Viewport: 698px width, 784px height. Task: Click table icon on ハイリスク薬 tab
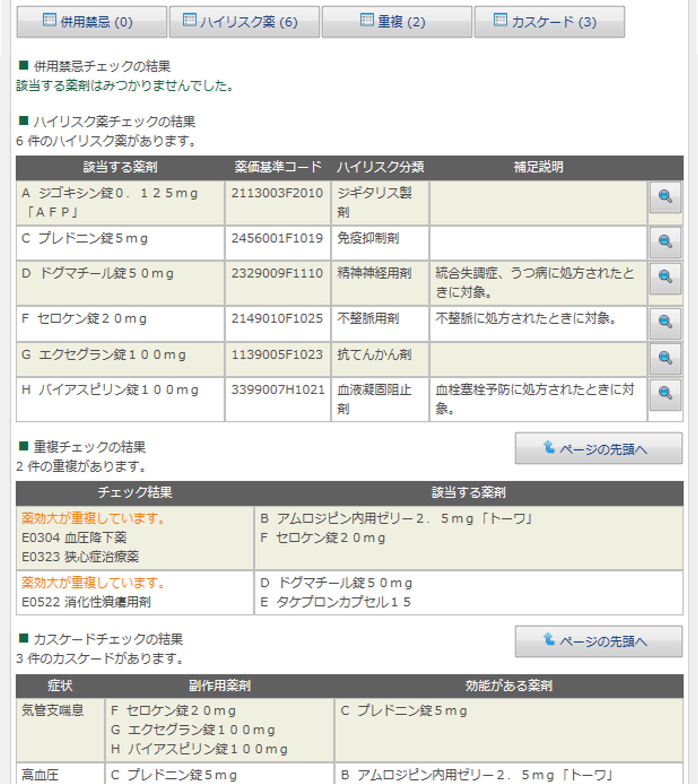[x=189, y=20]
